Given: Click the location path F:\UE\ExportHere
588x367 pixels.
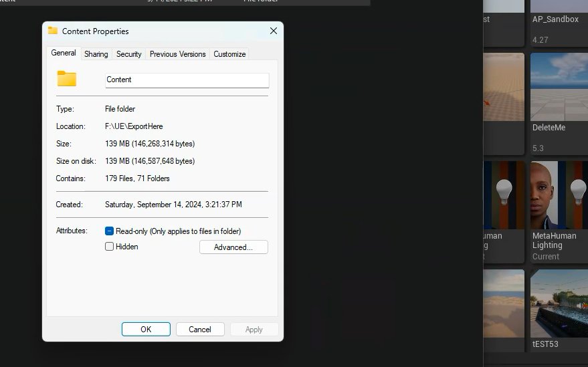Looking at the screenshot, I should pos(134,126).
